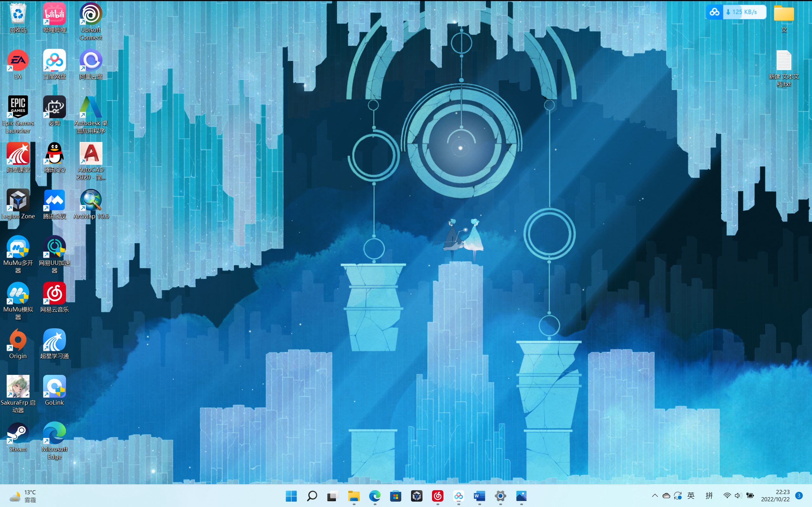This screenshot has height=507, width=812.
Task: Click the taskbar Search magnifier
Action: [x=312, y=496]
